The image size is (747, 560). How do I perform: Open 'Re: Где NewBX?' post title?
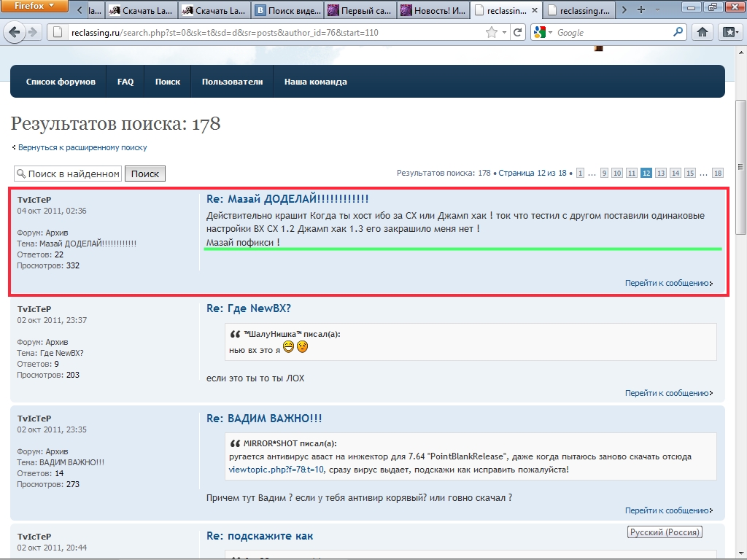coord(249,308)
